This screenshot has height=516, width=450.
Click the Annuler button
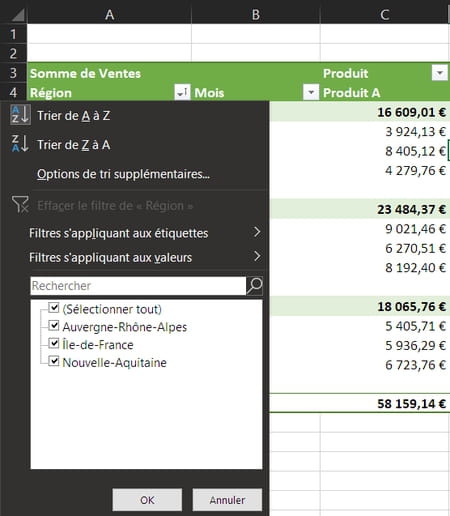click(x=227, y=500)
